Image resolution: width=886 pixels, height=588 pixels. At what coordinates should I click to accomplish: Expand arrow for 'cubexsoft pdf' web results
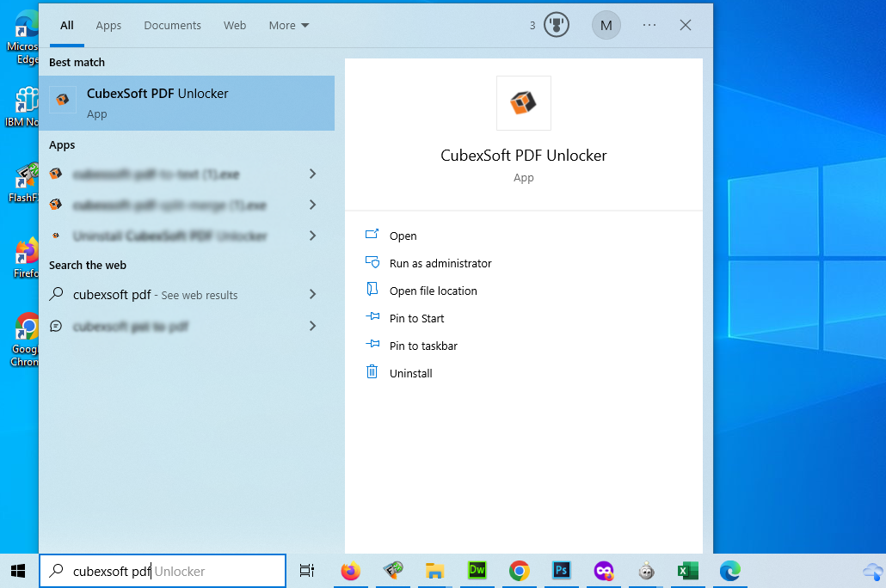click(312, 294)
